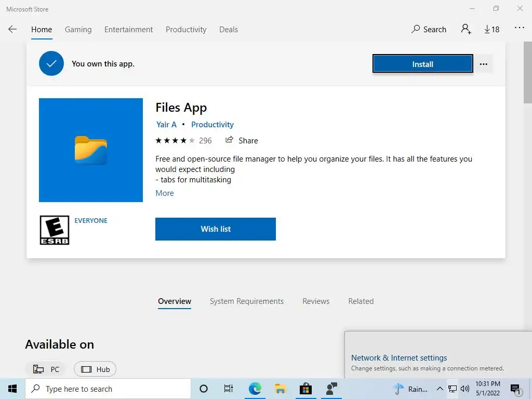Open publisher Yair A link
This screenshot has height=399, width=532.
pos(166,125)
